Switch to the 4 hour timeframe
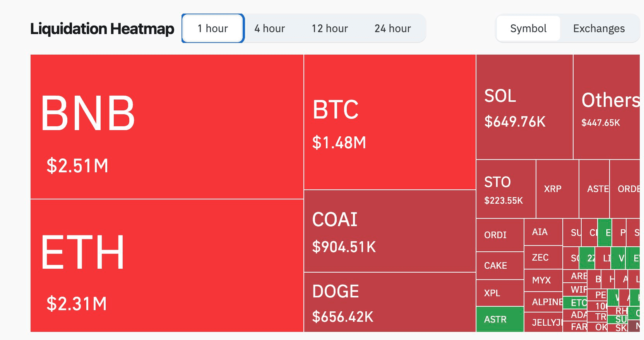 pyautogui.click(x=270, y=29)
